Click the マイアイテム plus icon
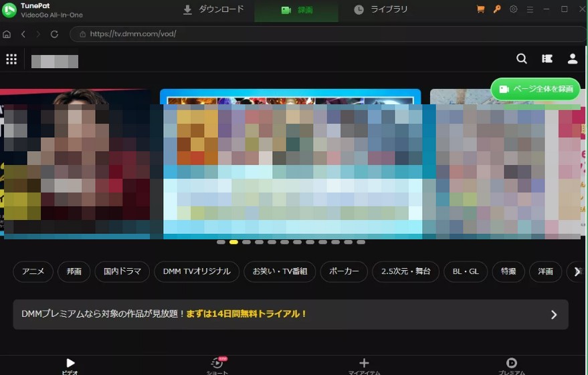Image resolution: width=588 pixels, height=375 pixels. (x=364, y=363)
